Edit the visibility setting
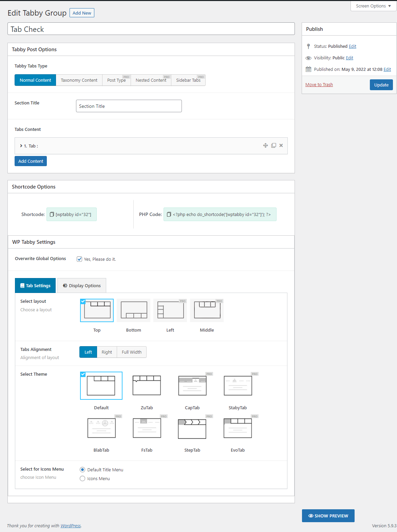 (x=349, y=58)
